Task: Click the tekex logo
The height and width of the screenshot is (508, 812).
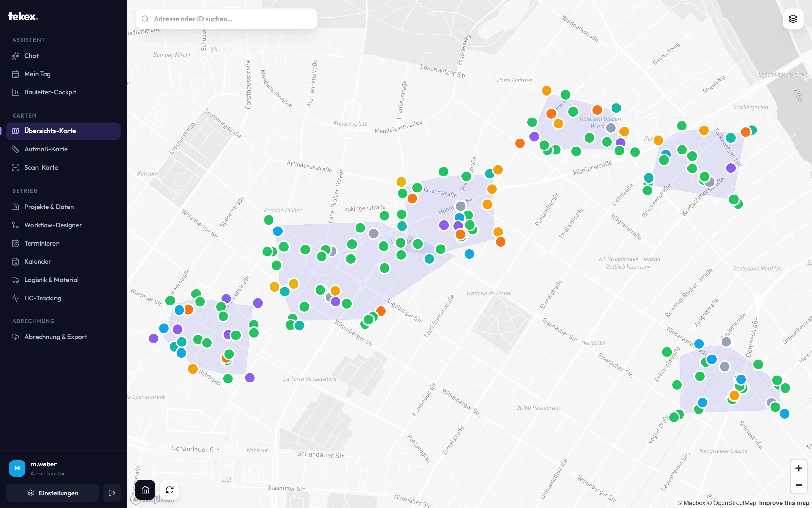Action: 23,16
